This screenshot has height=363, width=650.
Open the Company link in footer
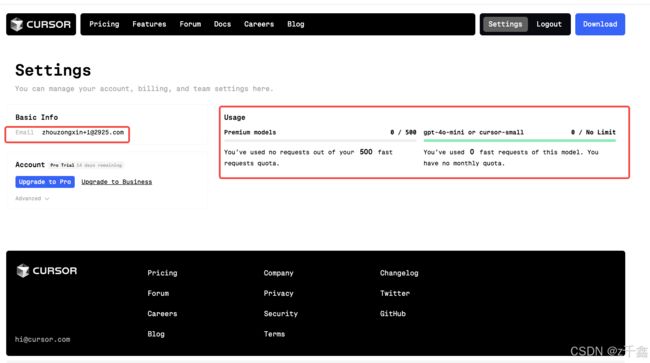pos(278,273)
